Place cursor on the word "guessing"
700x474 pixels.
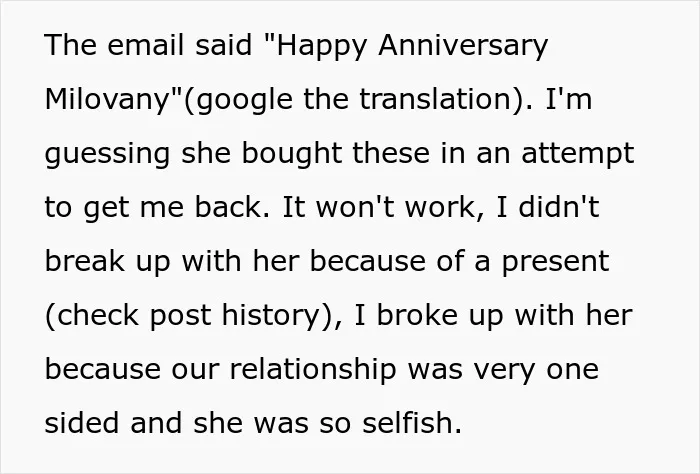[107, 154]
